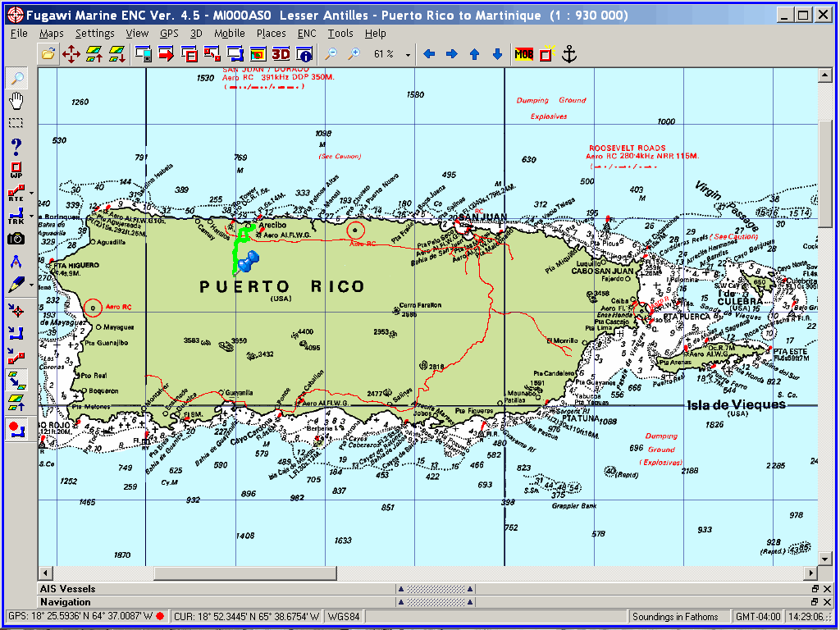Image resolution: width=840 pixels, height=630 pixels.
Task: Select the dashed rectangle selection tool
Action: pos(16,123)
